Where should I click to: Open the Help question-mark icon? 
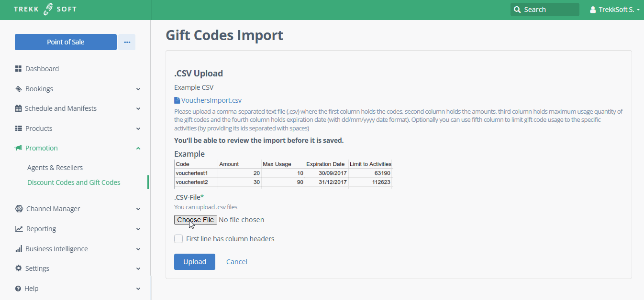[x=18, y=288]
